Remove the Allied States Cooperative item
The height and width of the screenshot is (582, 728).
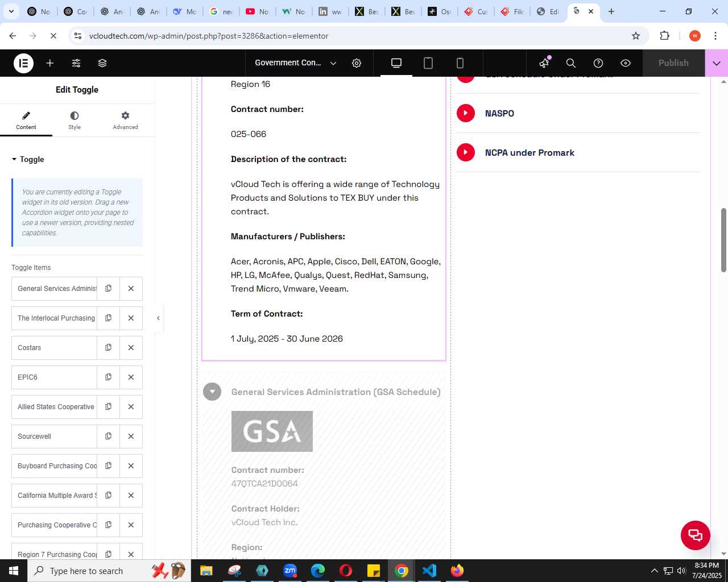[131, 407]
